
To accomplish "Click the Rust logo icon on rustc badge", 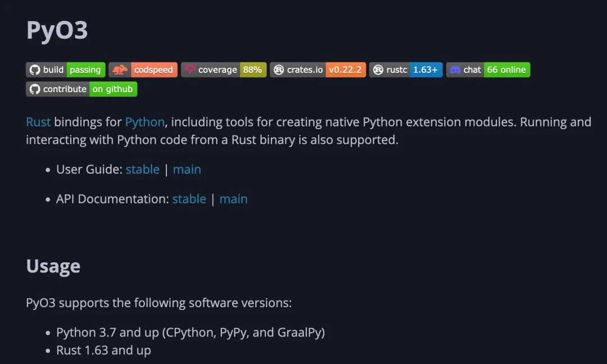I will (x=378, y=70).
